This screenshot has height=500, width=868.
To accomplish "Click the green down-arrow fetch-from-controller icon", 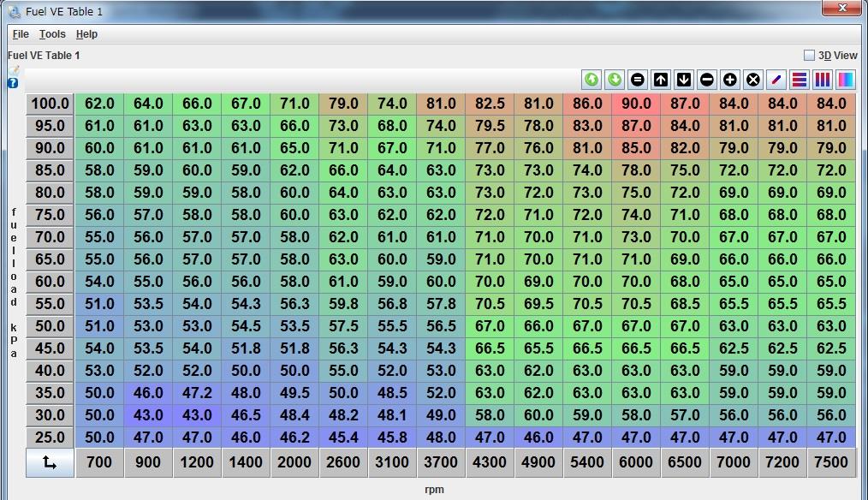I will click(x=615, y=80).
